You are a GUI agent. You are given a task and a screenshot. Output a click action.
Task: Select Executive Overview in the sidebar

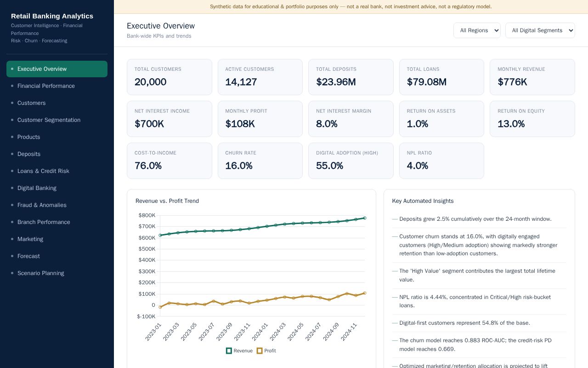pos(57,69)
